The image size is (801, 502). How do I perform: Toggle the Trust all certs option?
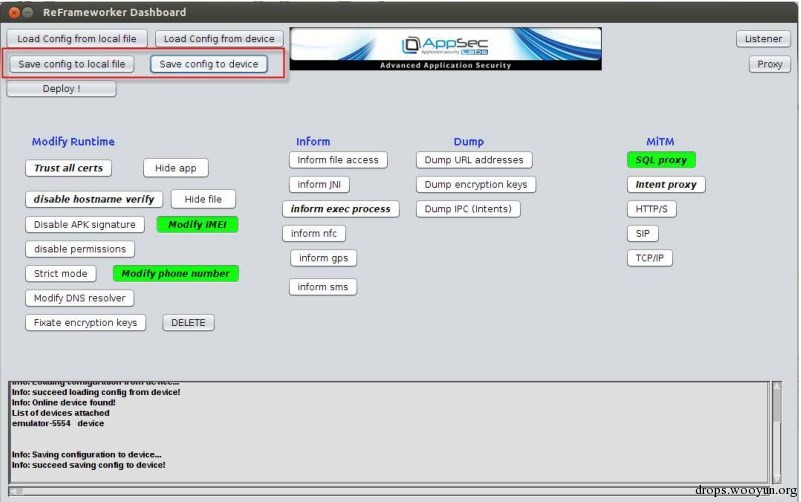pos(68,168)
